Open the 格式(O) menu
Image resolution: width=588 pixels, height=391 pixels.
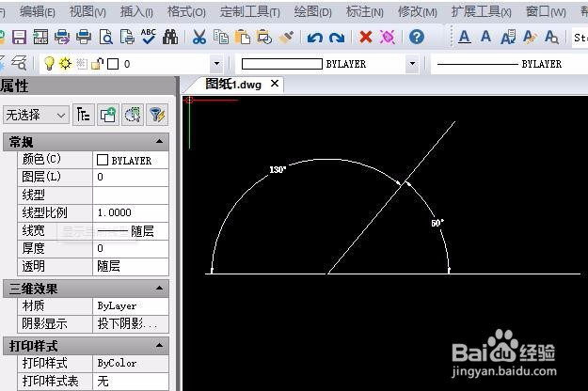click(186, 12)
